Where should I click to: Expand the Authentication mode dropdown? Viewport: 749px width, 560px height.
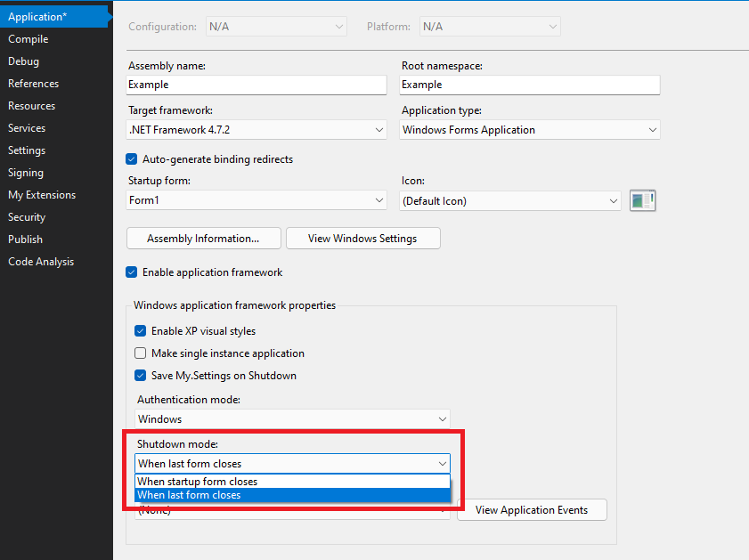click(292, 419)
